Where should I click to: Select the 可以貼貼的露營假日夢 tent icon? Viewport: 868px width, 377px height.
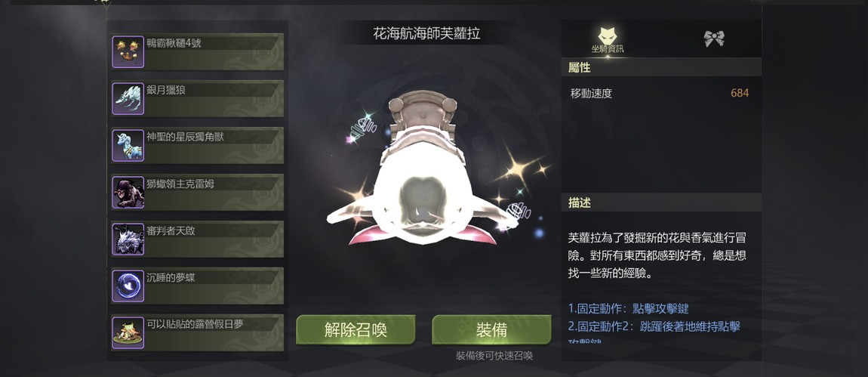pyautogui.click(x=128, y=332)
